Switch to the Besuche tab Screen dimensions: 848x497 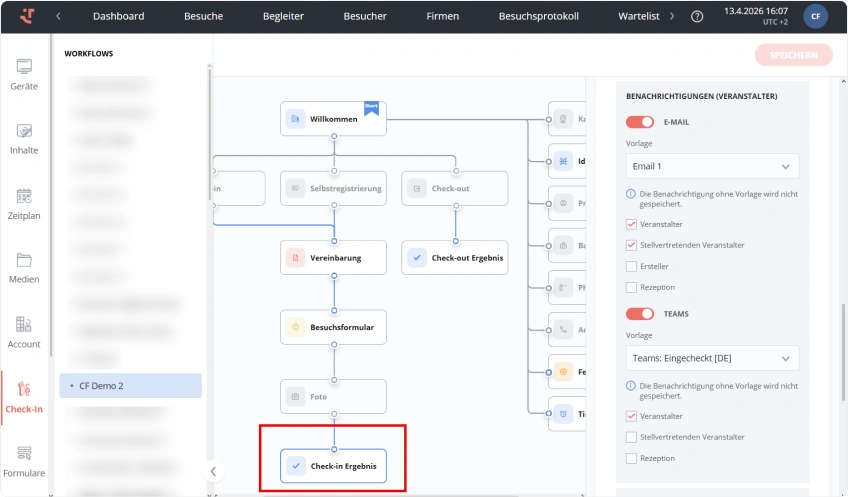coord(203,16)
